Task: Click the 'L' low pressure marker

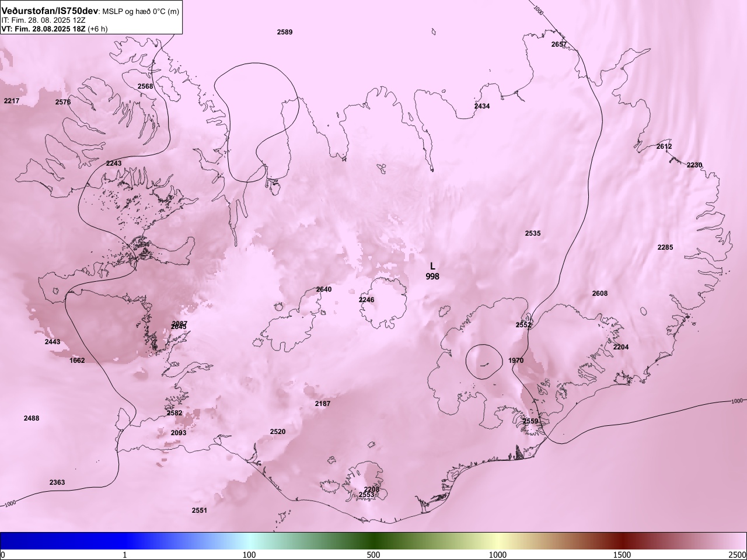Action: (432, 266)
